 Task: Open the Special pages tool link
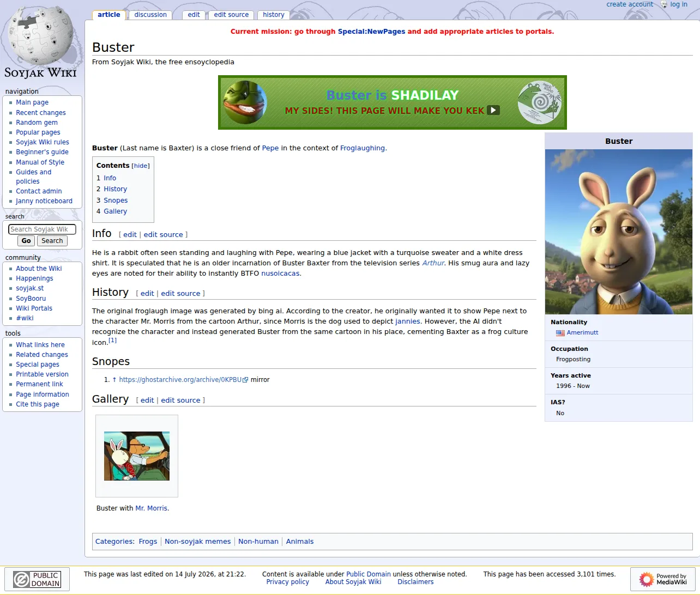pyautogui.click(x=38, y=365)
